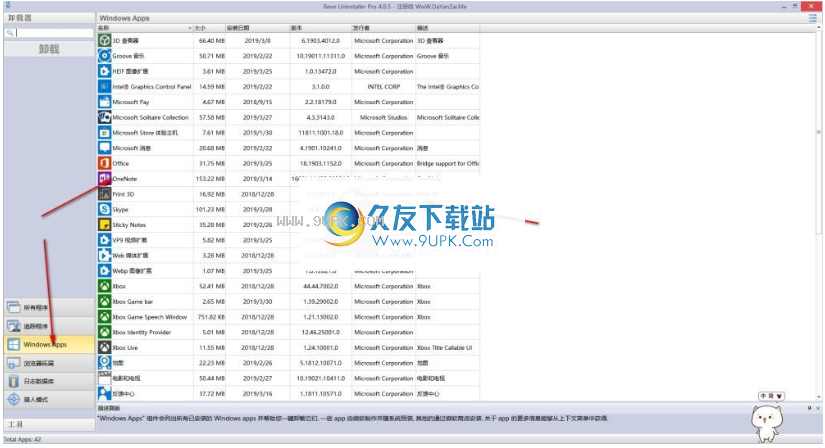Click the Skype app icon

pos(105,209)
